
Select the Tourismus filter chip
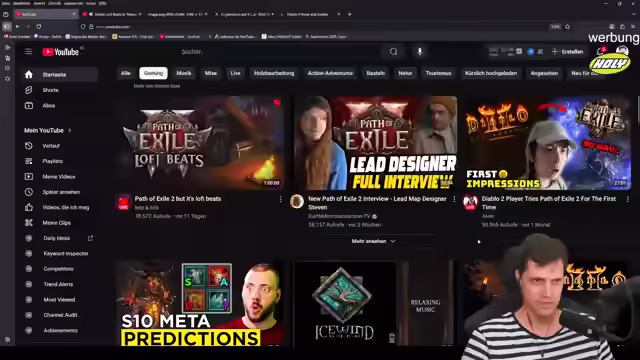click(x=439, y=73)
